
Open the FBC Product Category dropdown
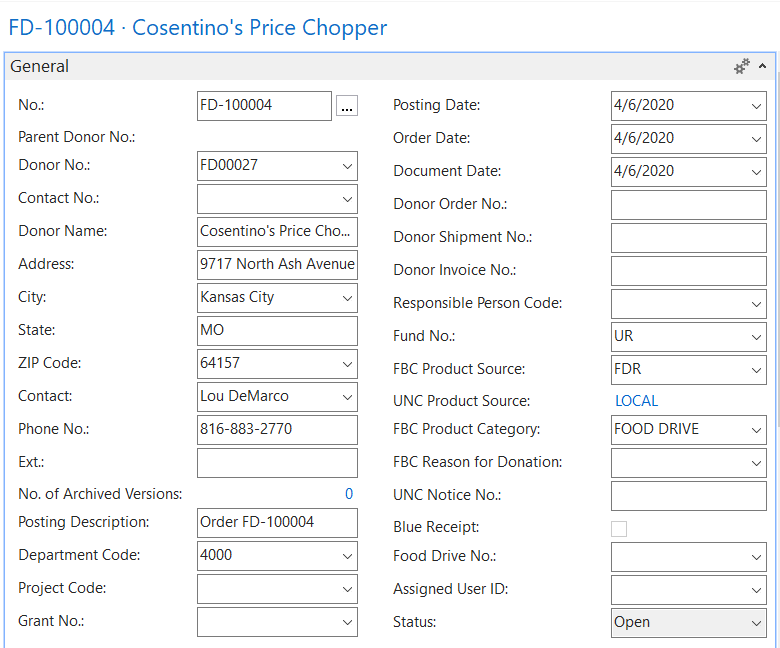756,430
